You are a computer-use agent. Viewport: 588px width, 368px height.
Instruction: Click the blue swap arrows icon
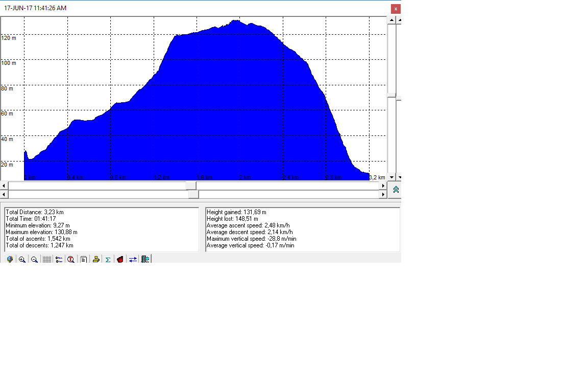tap(133, 259)
